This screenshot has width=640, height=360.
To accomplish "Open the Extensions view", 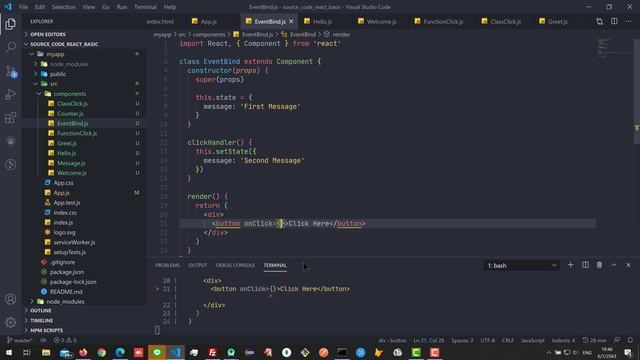I will coord(11,118).
